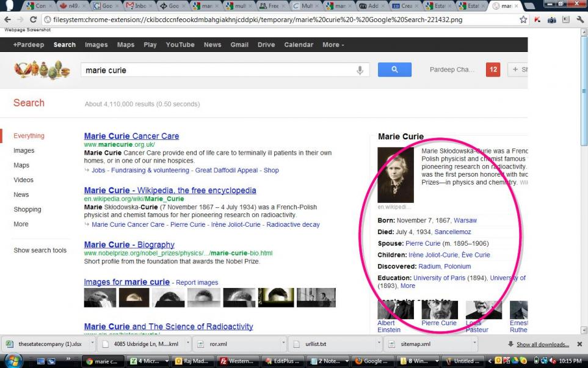Go back using Chrome's back arrow

7,20
